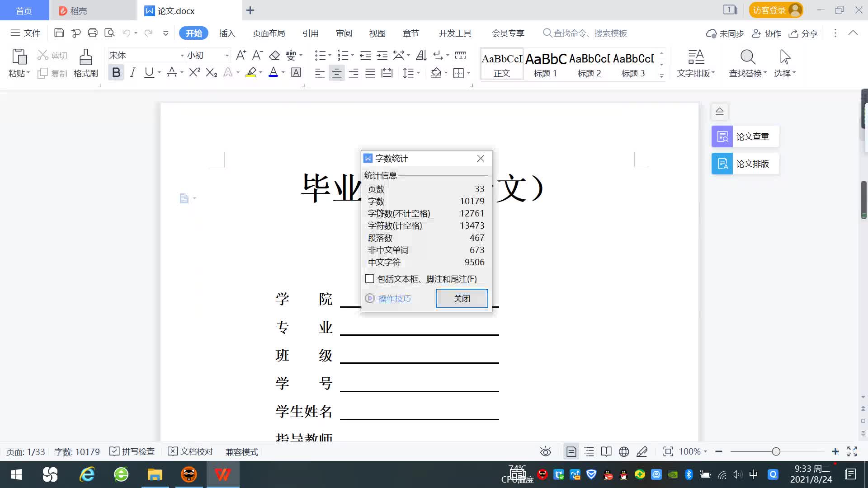Viewport: 868px width, 488px height.
Task: Clear formatting with eraser icon
Action: 274,55
